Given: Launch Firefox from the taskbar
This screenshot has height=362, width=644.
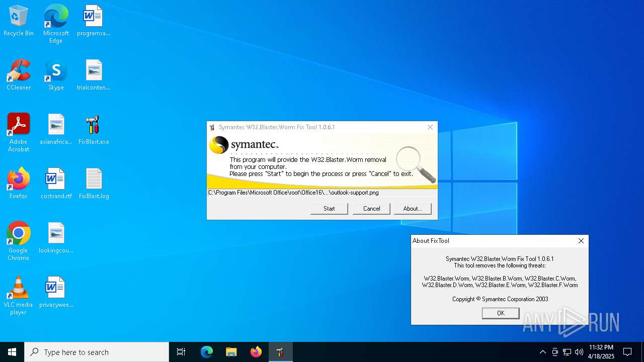Looking at the screenshot, I should [x=256, y=352].
